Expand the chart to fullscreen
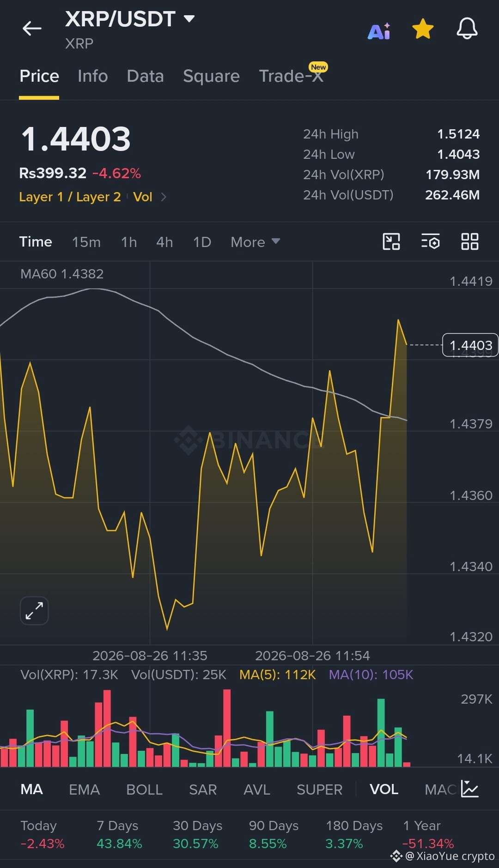This screenshot has width=499, height=868. (x=34, y=611)
